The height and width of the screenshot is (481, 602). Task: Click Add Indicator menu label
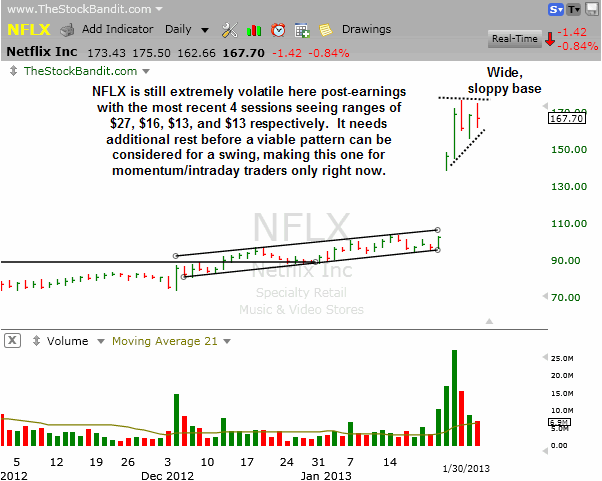[x=118, y=30]
